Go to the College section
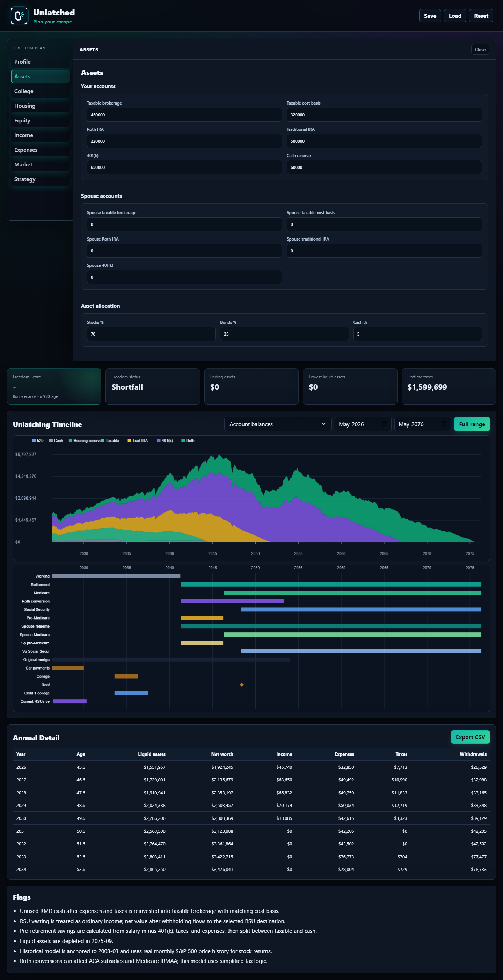 tap(40, 91)
